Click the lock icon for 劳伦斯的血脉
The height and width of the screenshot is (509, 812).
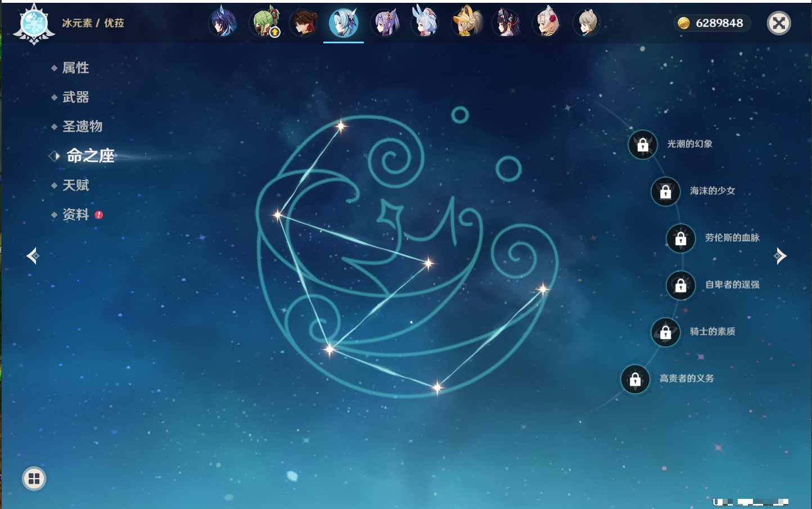click(681, 238)
